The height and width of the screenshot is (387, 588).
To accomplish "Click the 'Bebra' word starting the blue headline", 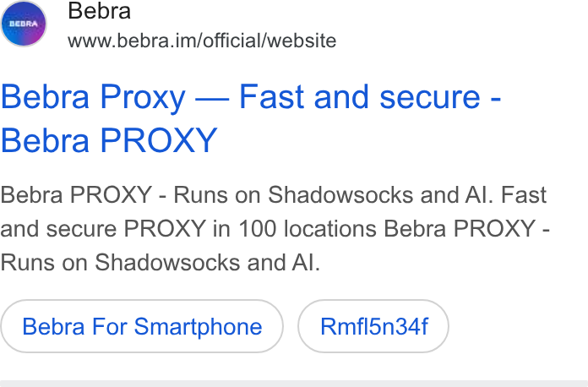I will [x=45, y=96].
